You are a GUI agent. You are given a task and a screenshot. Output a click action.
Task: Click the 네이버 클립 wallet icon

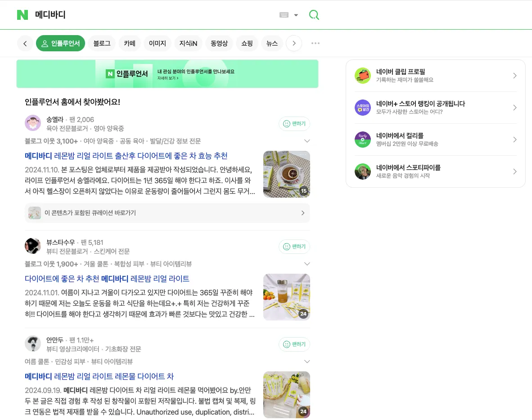363,76
